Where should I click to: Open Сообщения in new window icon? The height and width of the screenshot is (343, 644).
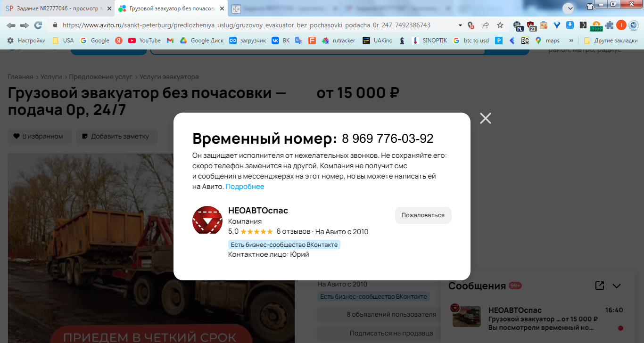pyautogui.click(x=599, y=286)
